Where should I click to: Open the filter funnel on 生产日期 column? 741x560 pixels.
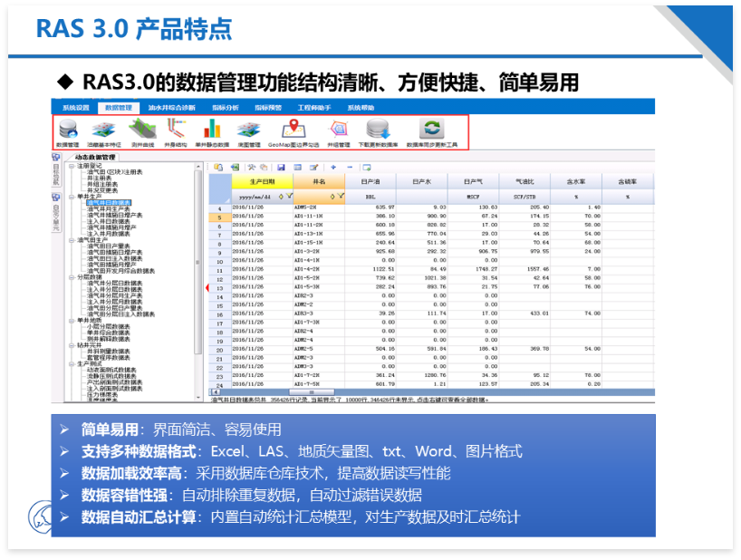(289, 196)
